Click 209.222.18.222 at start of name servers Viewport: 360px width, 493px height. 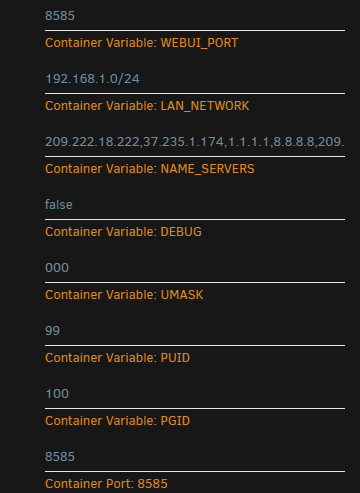tap(92, 142)
